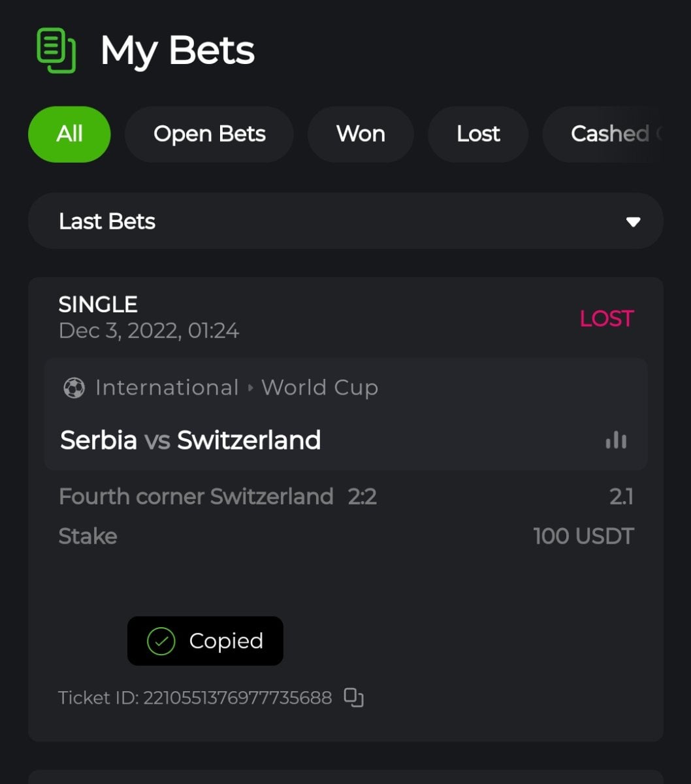Click the Ticket ID number text
This screenshot has height=784, width=691.
tap(237, 698)
